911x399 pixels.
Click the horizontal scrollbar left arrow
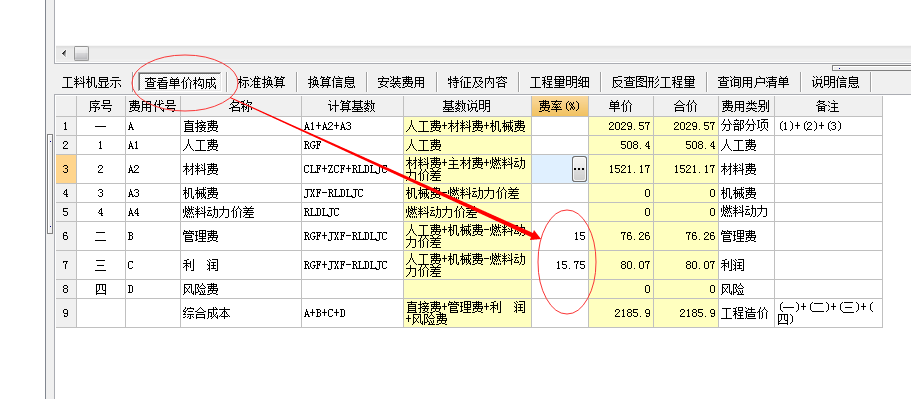(x=64, y=54)
